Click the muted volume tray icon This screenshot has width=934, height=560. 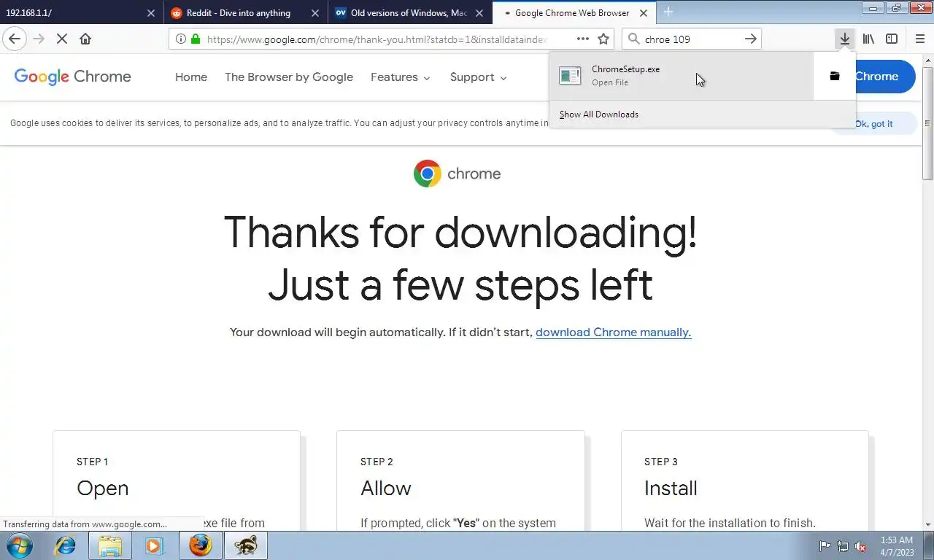[x=861, y=546]
